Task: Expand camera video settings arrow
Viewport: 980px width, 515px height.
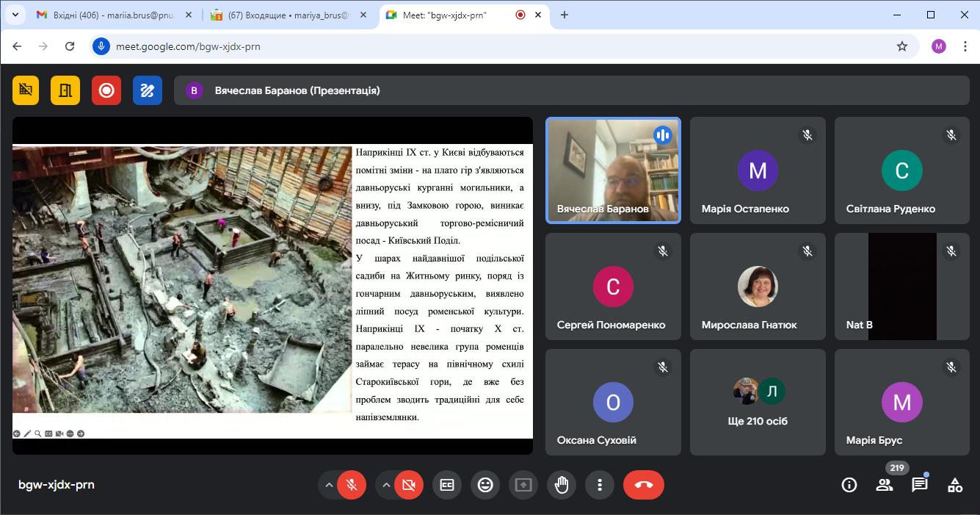Action: click(x=386, y=485)
